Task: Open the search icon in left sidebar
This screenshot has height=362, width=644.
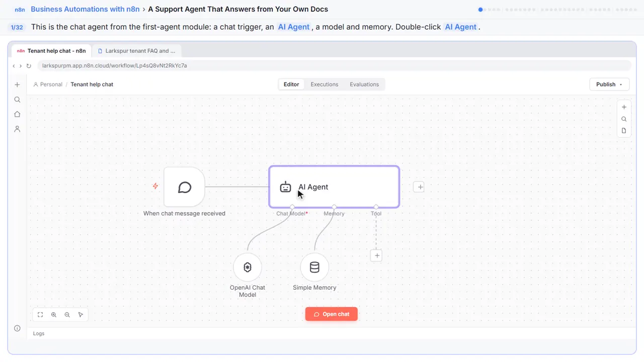Action: point(17,100)
